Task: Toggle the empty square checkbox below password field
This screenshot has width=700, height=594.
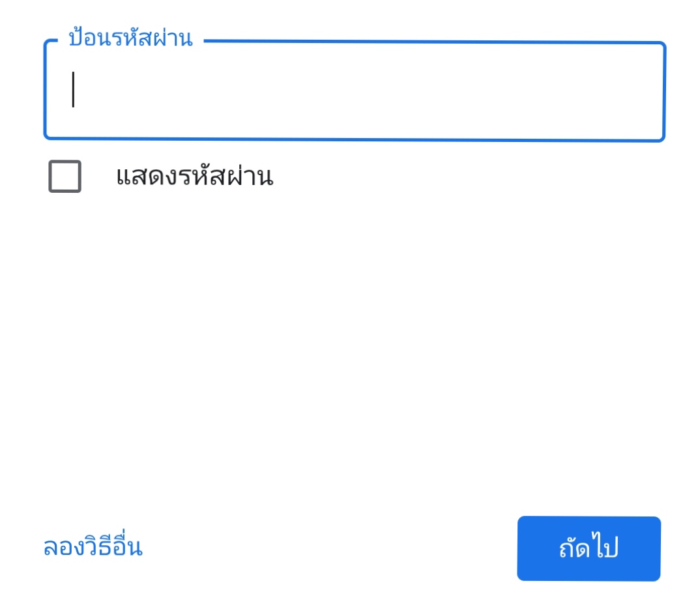Action: point(65,177)
